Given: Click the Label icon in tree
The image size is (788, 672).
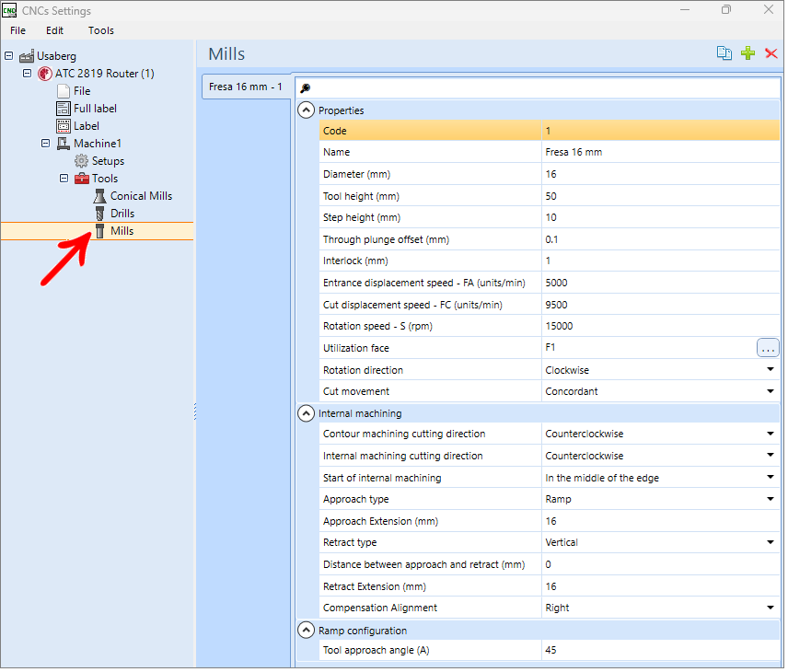Looking at the screenshot, I should pos(64,126).
